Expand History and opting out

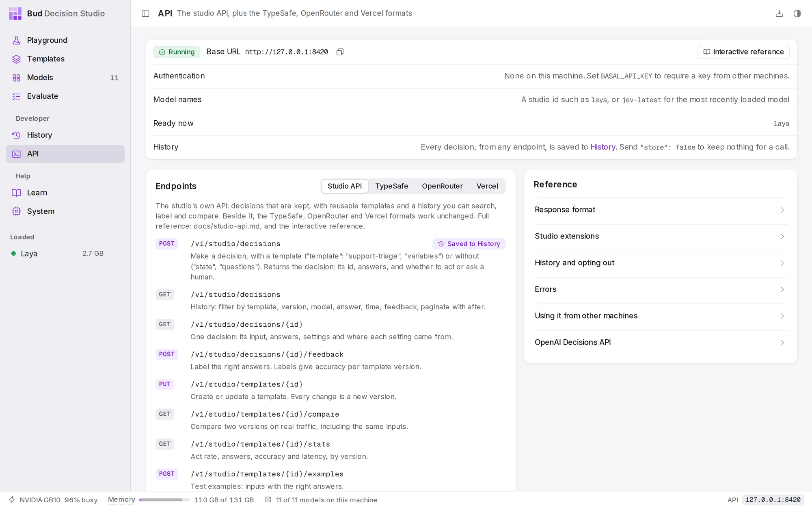coord(661,263)
